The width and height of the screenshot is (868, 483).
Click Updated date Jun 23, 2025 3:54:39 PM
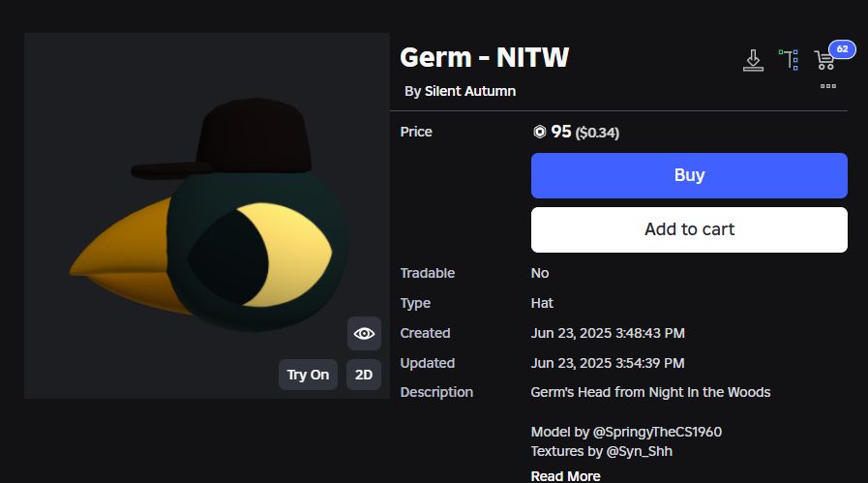[x=608, y=363]
